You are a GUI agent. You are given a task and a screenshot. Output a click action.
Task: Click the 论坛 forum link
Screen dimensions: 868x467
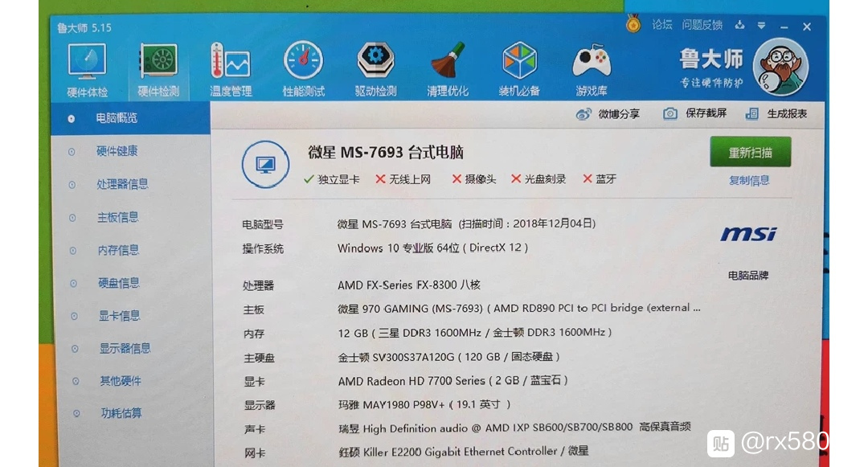tap(661, 25)
